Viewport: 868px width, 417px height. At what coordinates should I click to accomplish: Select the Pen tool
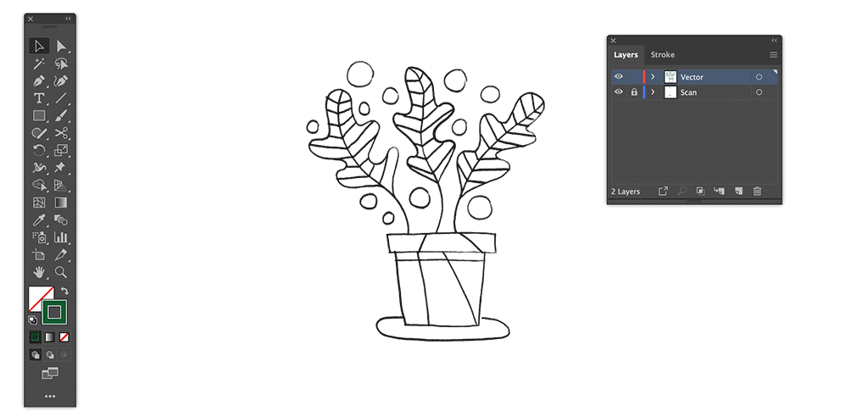39,81
